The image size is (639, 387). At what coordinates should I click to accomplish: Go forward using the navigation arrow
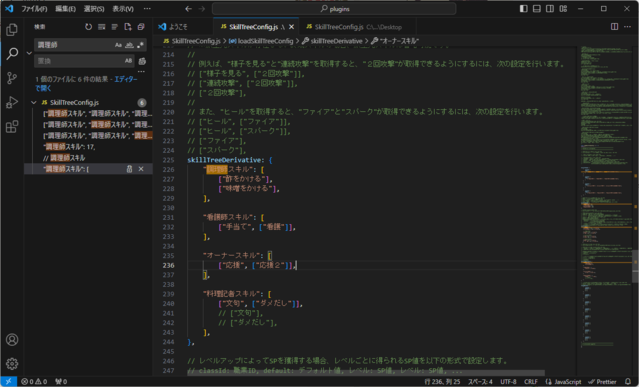coord(202,9)
